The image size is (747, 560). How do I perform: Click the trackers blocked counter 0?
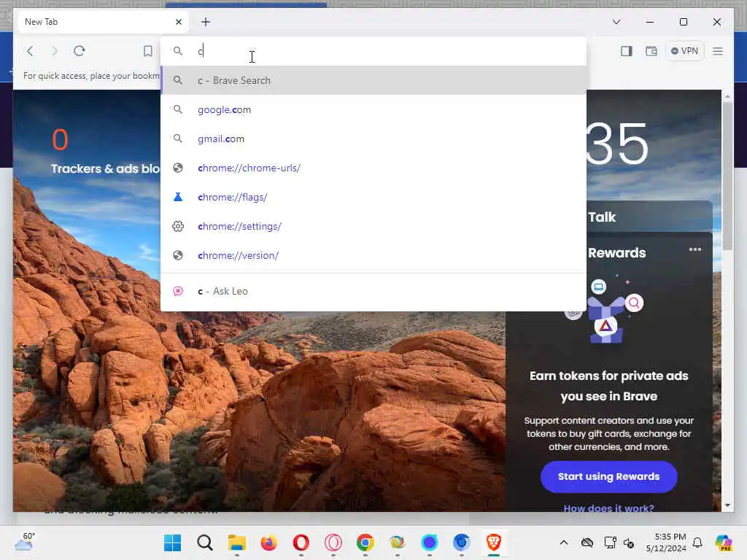click(x=60, y=140)
